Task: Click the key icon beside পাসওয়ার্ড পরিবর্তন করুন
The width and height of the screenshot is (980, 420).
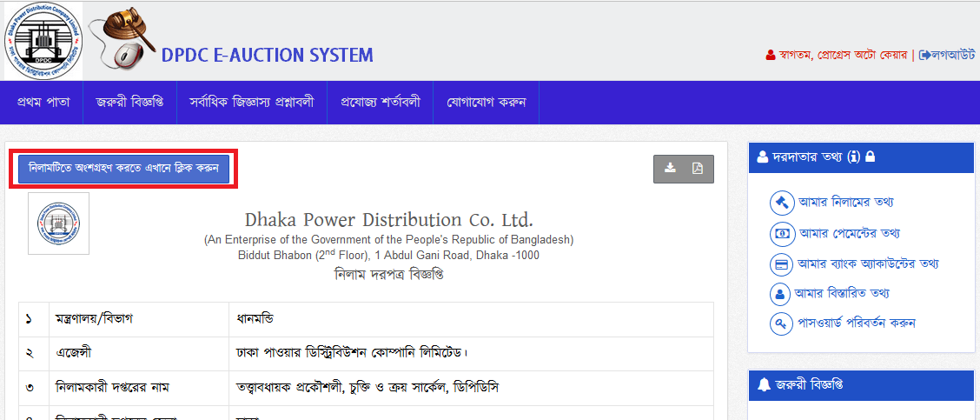Action: [781, 323]
